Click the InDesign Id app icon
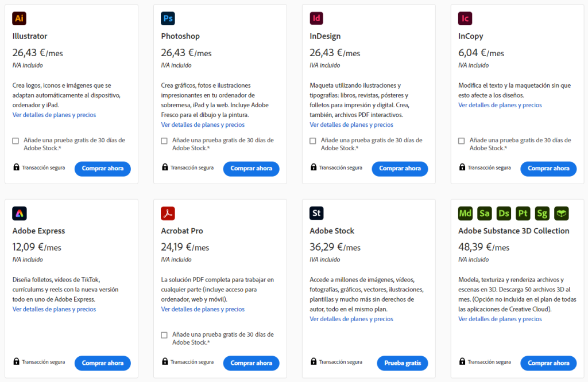The width and height of the screenshot is (588, 382). click(316, 18)
